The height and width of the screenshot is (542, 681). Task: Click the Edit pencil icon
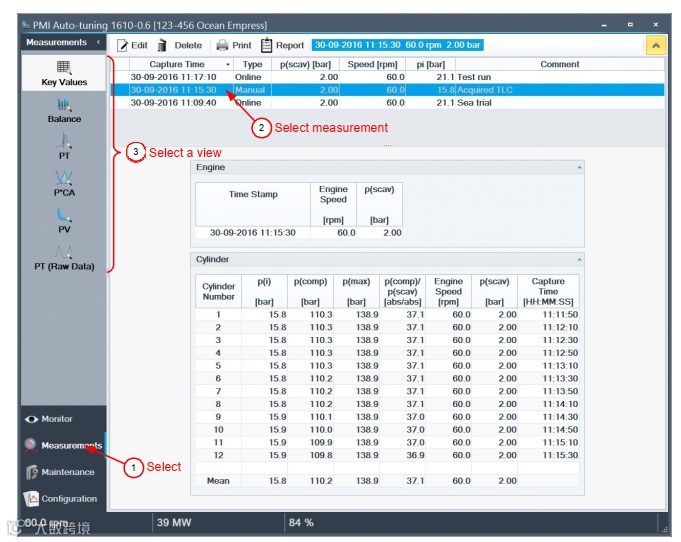click(x=122, y=45)
